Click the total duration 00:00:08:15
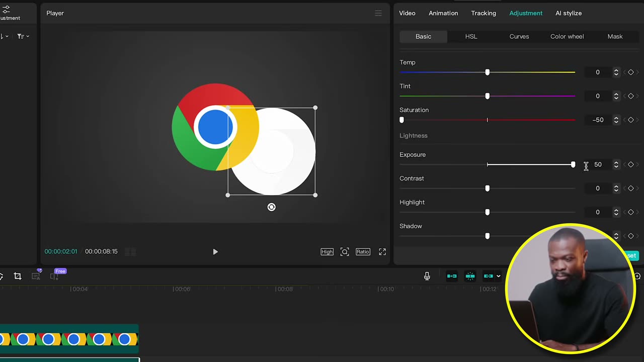 [x=101, y=251]
